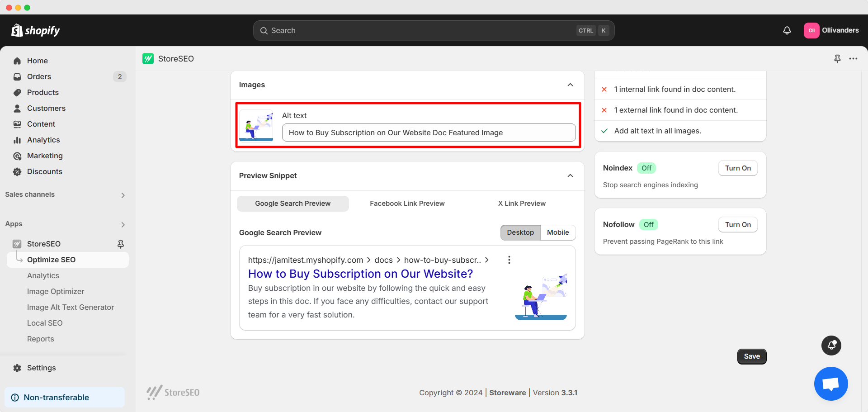Viewport: 868px width, 412px height.
Task: Open the chat support bubble
Action: (831, 384)
